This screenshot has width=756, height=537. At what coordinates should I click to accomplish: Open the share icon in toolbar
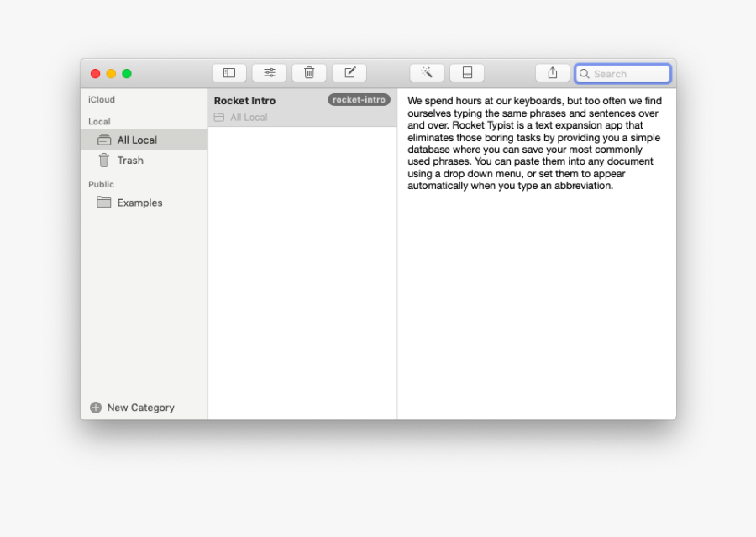tap(553, 73)
